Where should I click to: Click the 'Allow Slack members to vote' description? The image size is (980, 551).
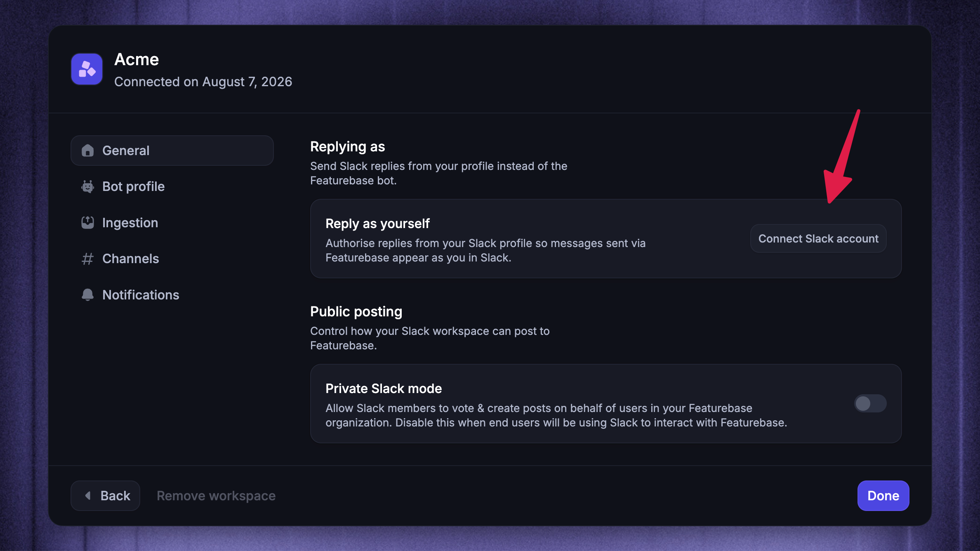[556, 415]
